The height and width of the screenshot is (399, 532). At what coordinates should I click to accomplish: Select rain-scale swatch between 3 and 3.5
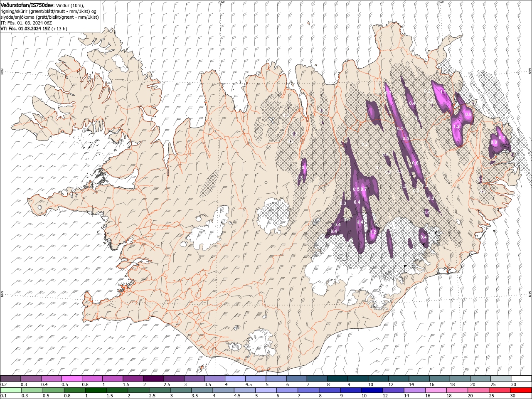(x=180, y=390)
